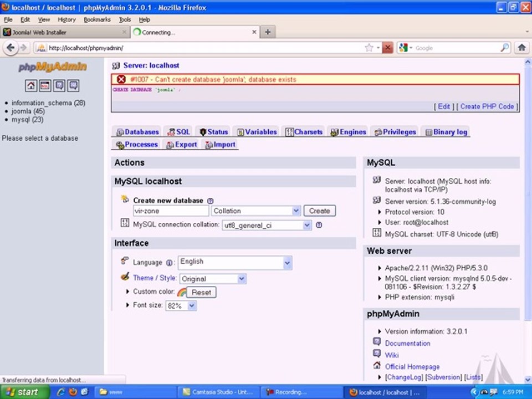Click Create PHP Code link
The height and width of the screenshot is (399, 532).
tap(487, 106)
